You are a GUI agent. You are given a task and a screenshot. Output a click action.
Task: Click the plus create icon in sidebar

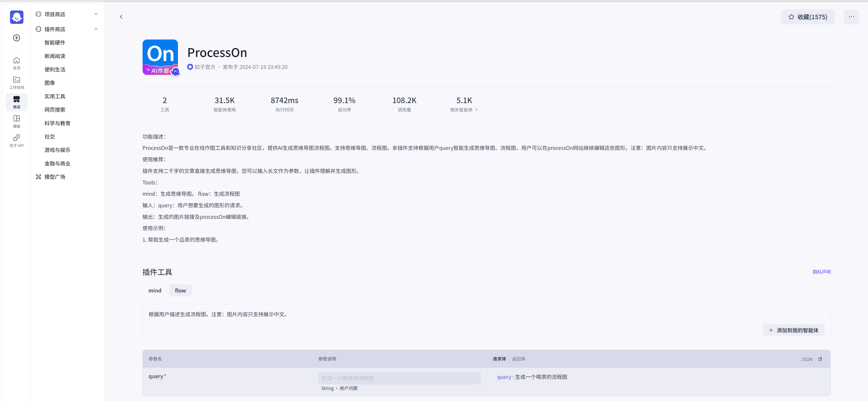17,38
